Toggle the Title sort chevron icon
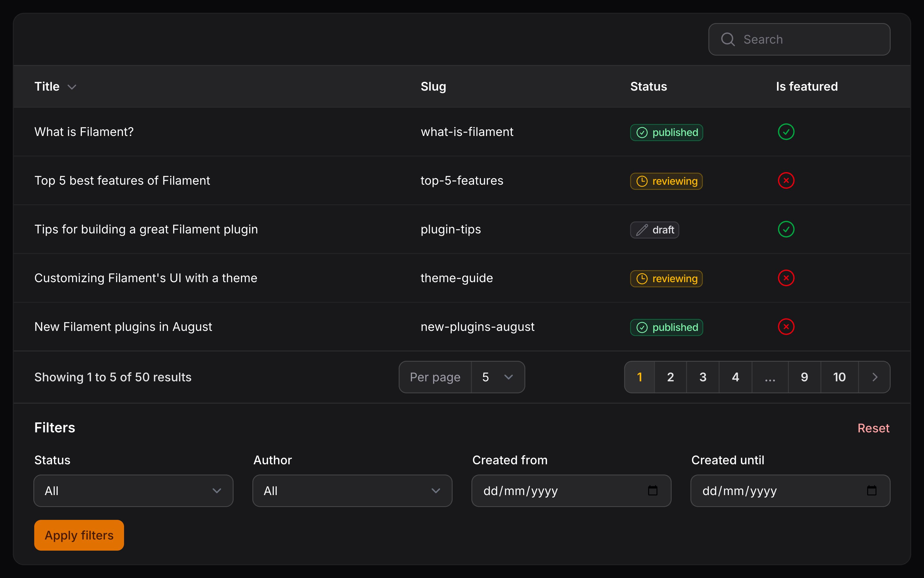 tap(72, 87)
